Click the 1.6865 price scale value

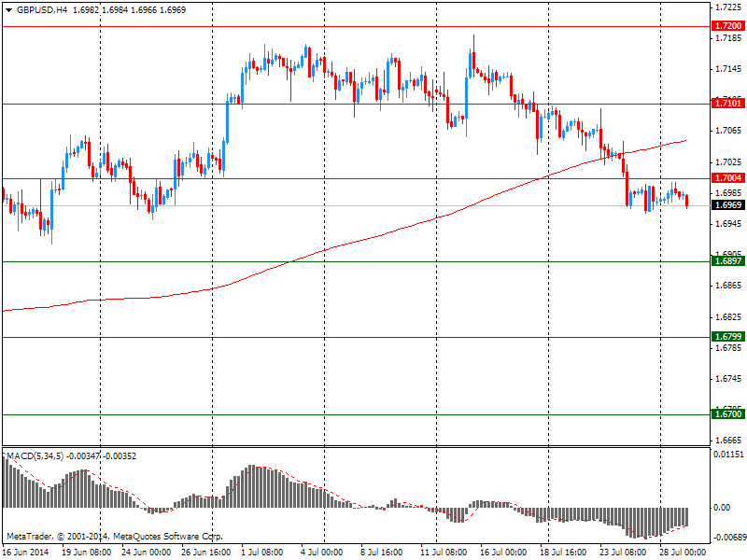coord(729,286)
